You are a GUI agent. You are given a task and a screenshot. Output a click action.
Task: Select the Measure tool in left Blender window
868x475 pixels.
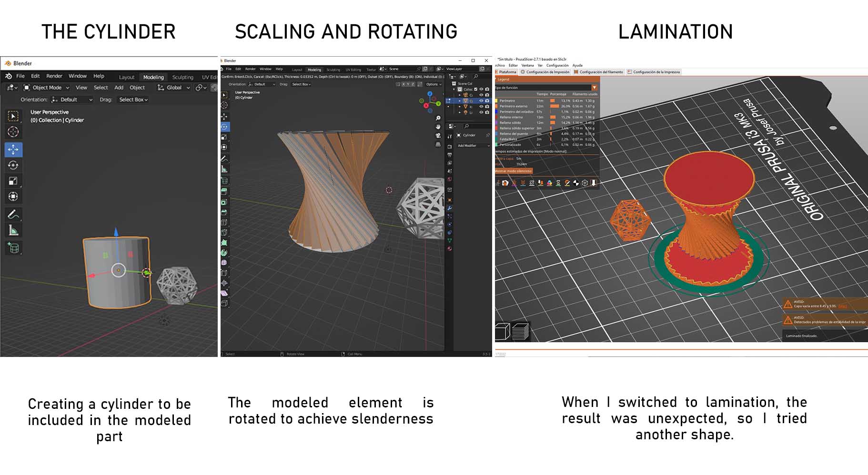pos(13,231)
